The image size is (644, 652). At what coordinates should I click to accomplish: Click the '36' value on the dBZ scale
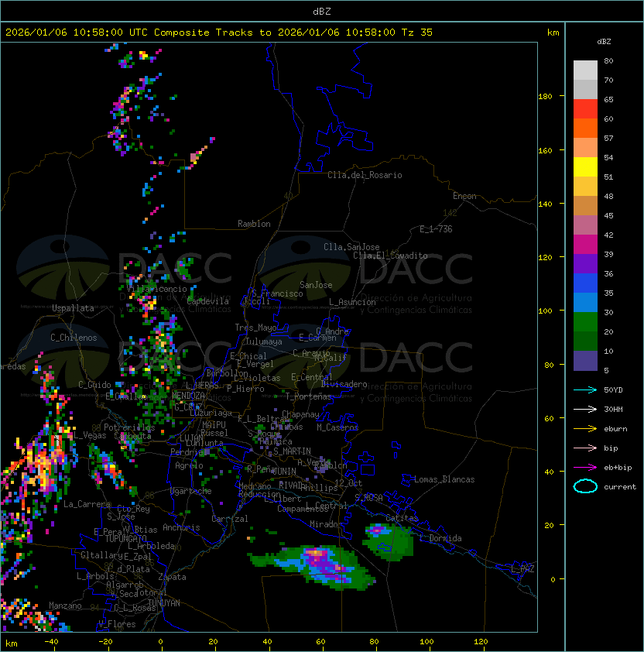(608, 273)
